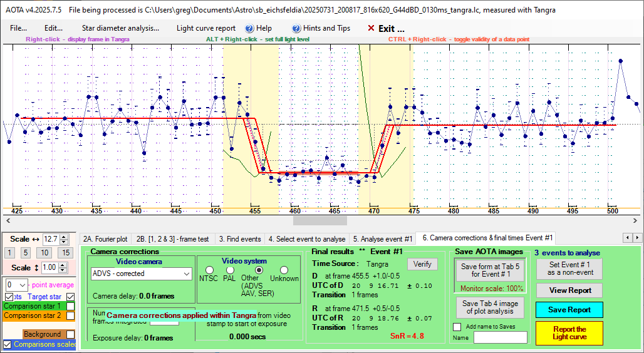Click the cyan Save Report button
Viewport: 644px width, 353px height.
click(569, 310)
